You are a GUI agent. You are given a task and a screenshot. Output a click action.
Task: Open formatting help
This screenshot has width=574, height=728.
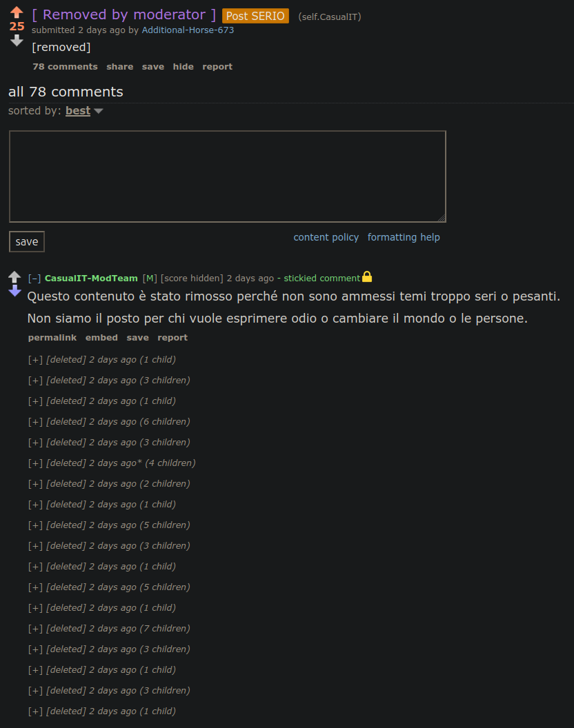tap(404, 237)
